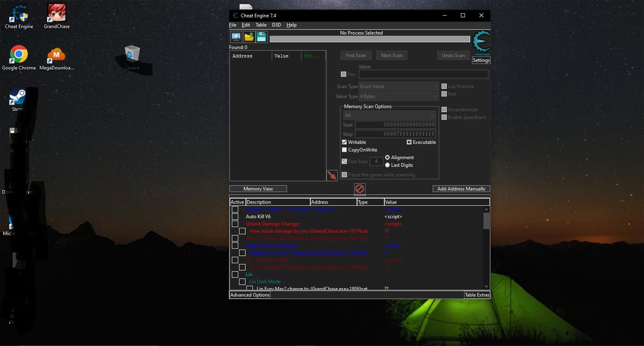Select the Lin group row
The image size is (644, 346).
(x=356, y=274)
